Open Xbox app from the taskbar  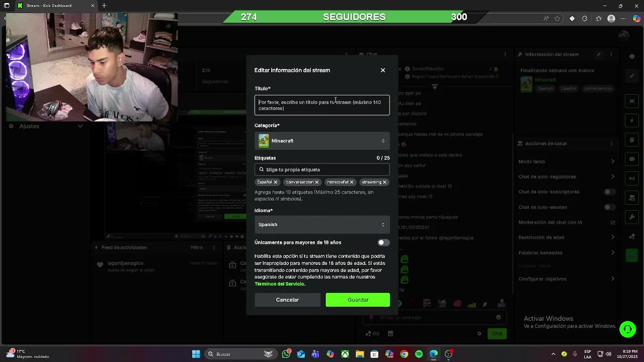coord(345,354)
